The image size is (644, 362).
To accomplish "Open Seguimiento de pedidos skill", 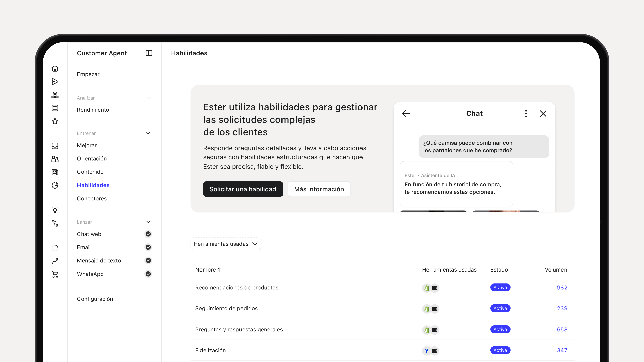I will pyautogui.click(x=226, y=309).
